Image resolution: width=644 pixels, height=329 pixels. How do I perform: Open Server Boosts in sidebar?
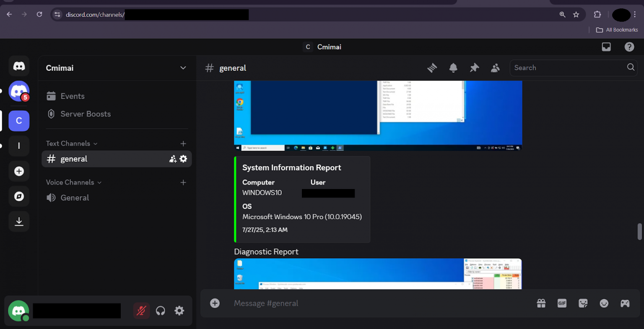(x=86, y=114)
